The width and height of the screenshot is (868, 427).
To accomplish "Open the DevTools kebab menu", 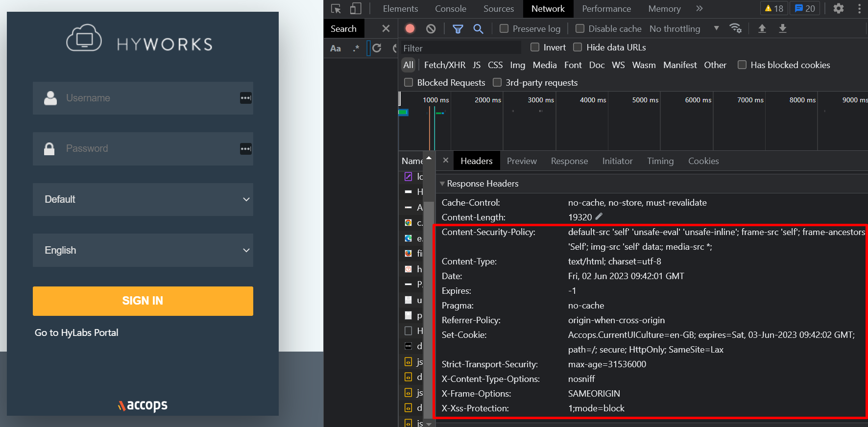I will [859, 8].
